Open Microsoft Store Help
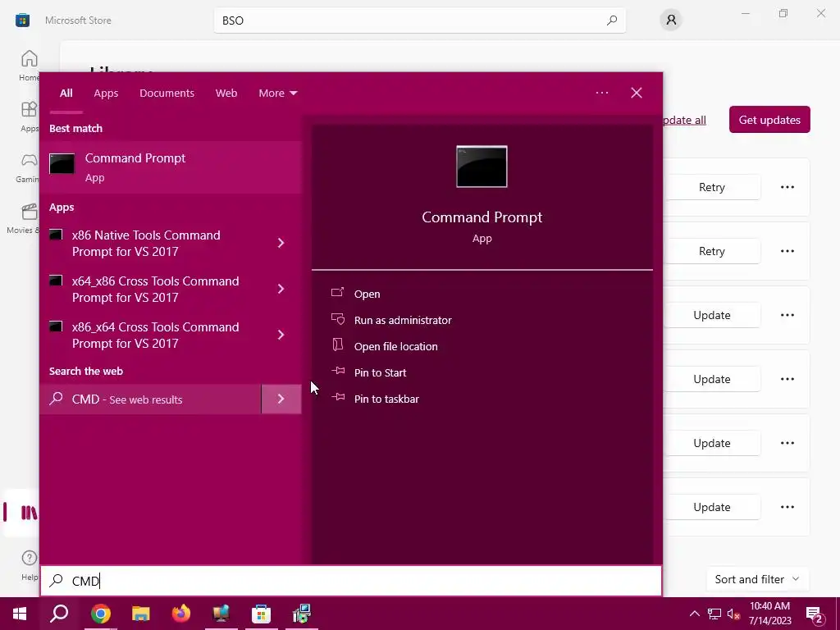 30,565
